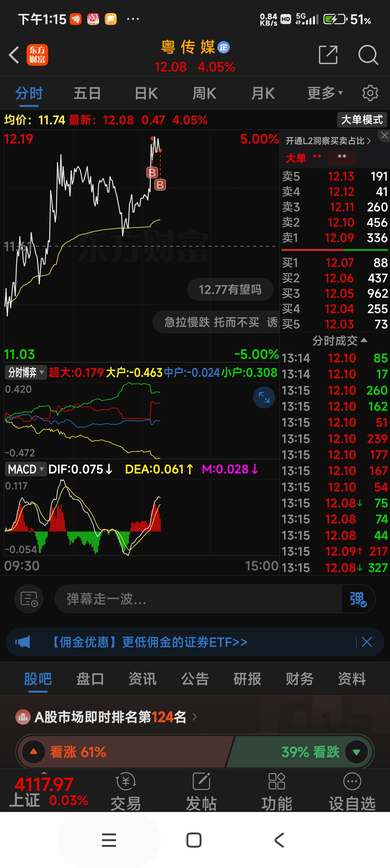The height and width of the screenshot is (868, 390).
Task: Tap the 12.77有望吗 comment bubble
Action: click(230, 289)
